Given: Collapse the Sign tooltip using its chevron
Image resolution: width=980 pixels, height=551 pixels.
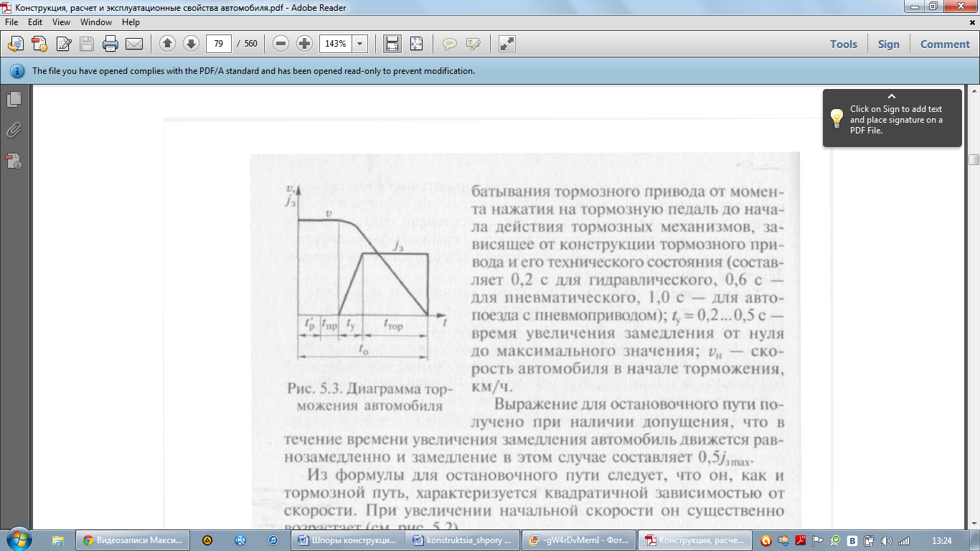Looking at the screenshot, I should [x=892, y=96].
